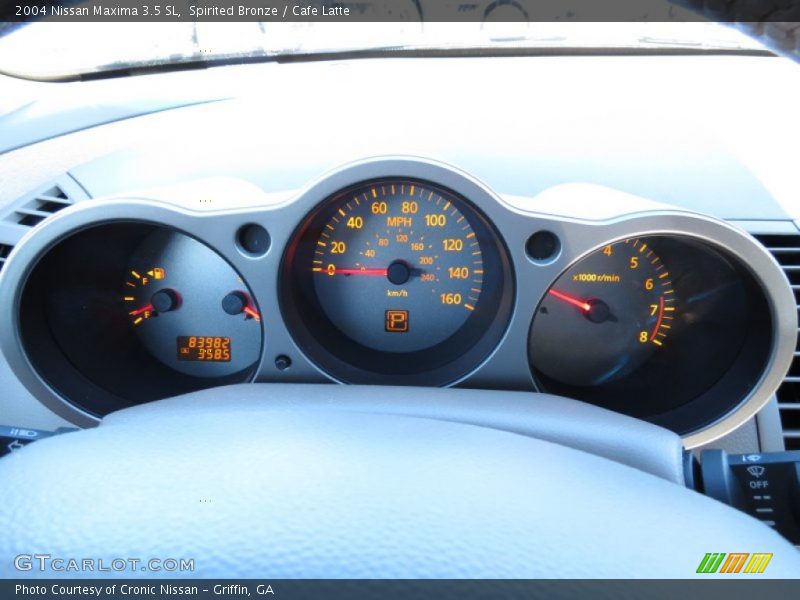Click the MPH label on speedometer

[399, 222]
